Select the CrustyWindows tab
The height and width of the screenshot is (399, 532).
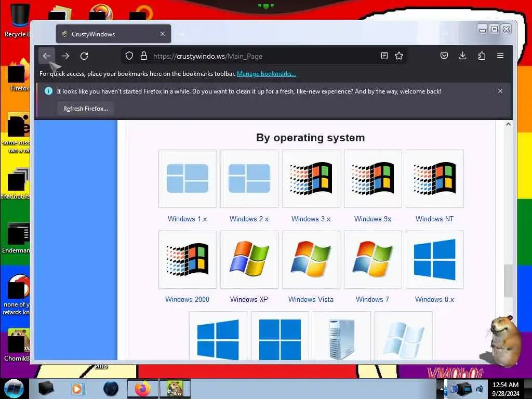[x=113, y=34]
